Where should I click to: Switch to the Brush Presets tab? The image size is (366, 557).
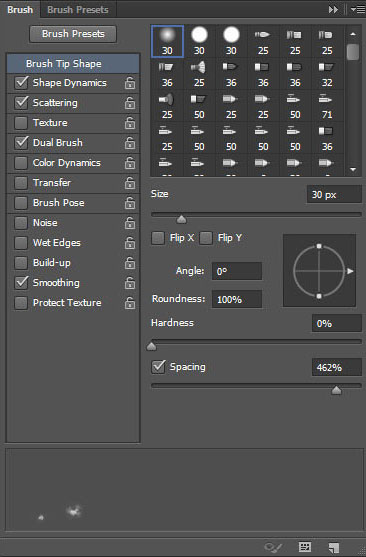click(78, 10)
